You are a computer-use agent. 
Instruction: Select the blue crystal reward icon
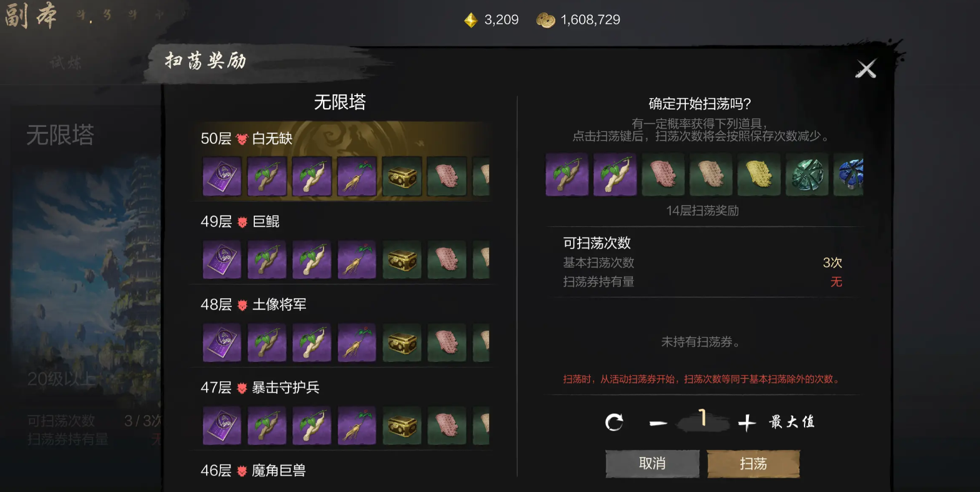pyautogui.click(x=849, y=174)
